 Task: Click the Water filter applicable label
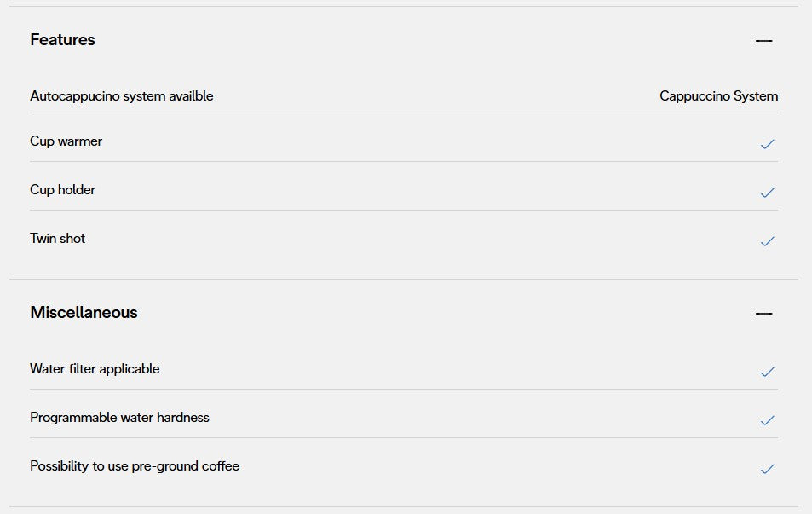tap(95, 369)
